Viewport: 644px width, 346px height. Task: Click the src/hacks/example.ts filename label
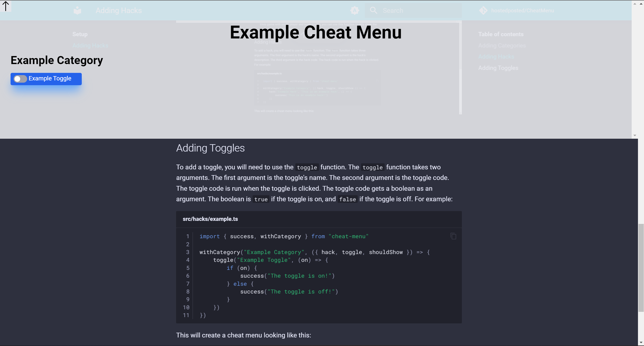[210, 219]
